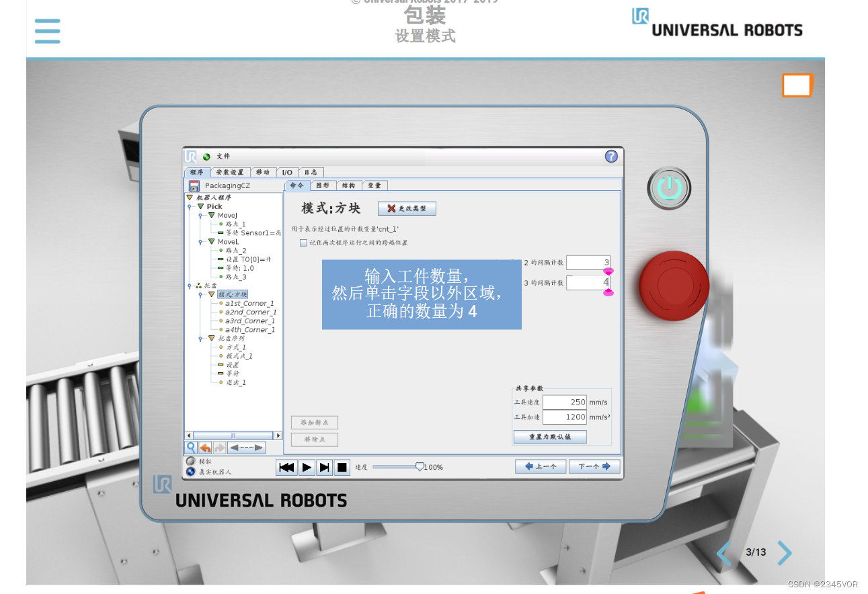Select the 程序 program tab

(x=197, y=172)
